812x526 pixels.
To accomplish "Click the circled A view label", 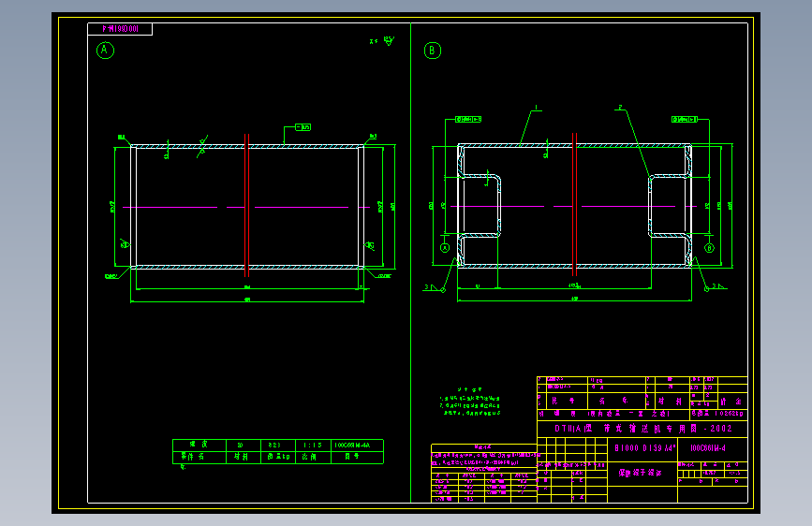I will coord(105,51).
